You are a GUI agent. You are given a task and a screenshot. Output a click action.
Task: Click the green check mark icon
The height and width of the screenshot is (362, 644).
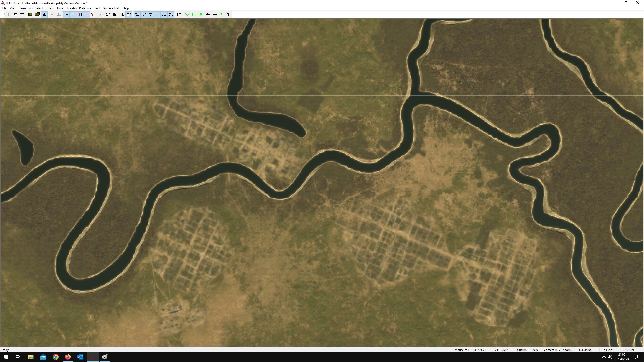pos(187,14)
